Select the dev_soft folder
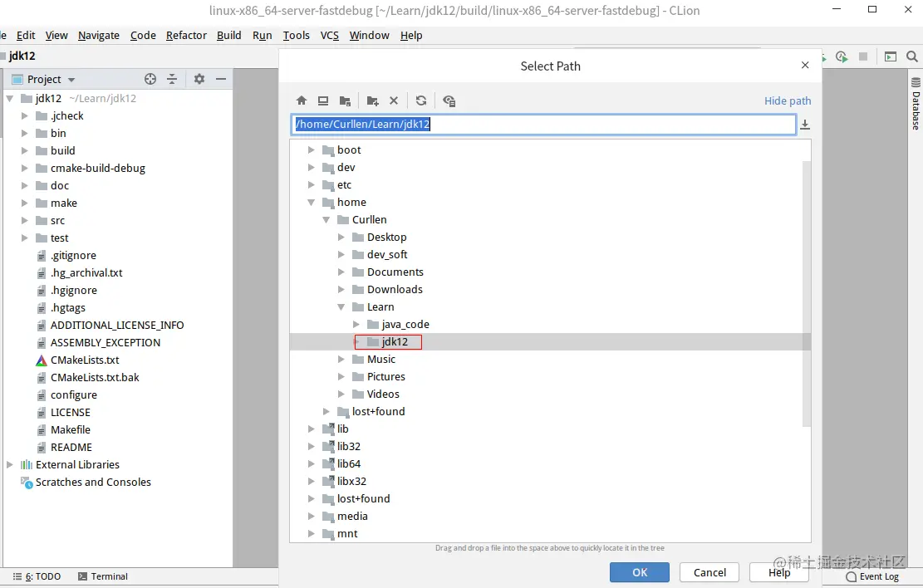Screen dimensions: 923x588 tap(387, 254)
